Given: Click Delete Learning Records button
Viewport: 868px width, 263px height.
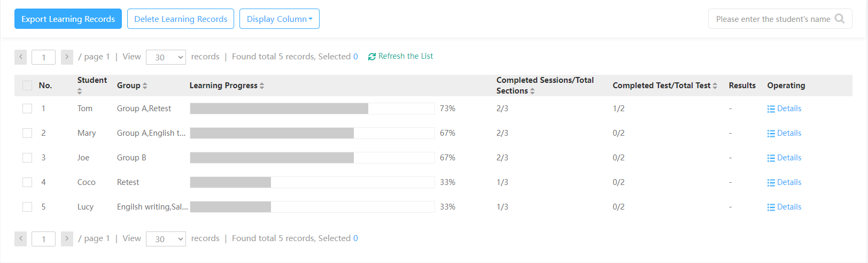Looking at the screenshot, I should point(181,19).
